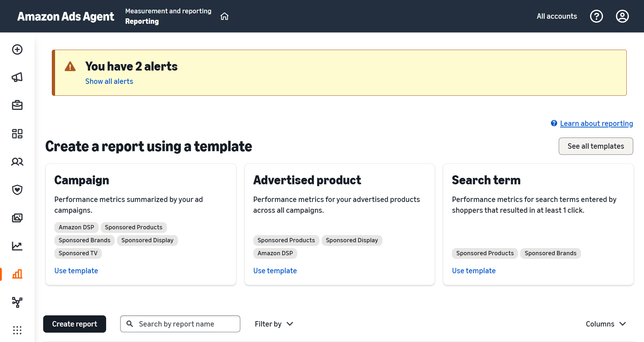This screenshot has height=342, width=644.
Task: Show all alerts link
Action: (109, 81)
